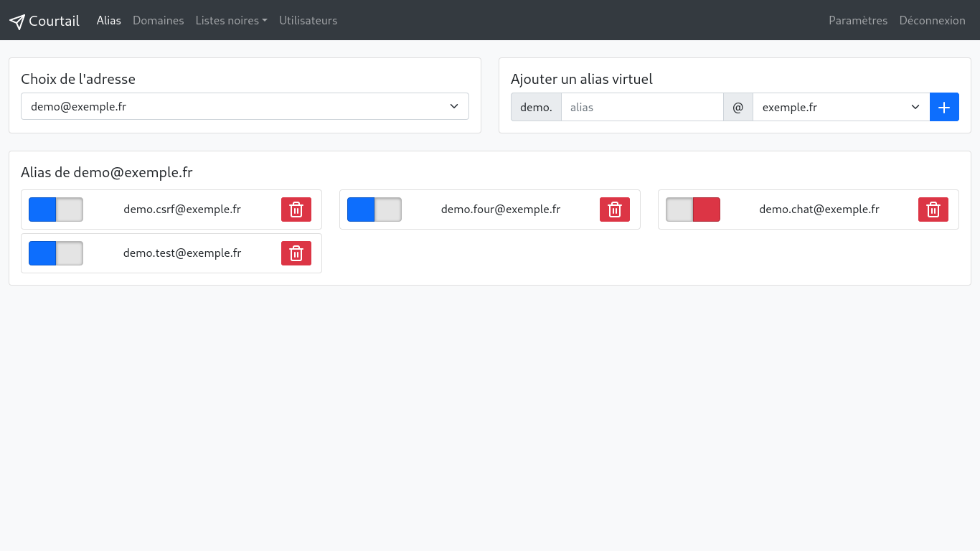The width and height of the screenshot is (980, 551).
Task: Delete the demo.test@exemple.fr alias
Action: click(296, 253)
